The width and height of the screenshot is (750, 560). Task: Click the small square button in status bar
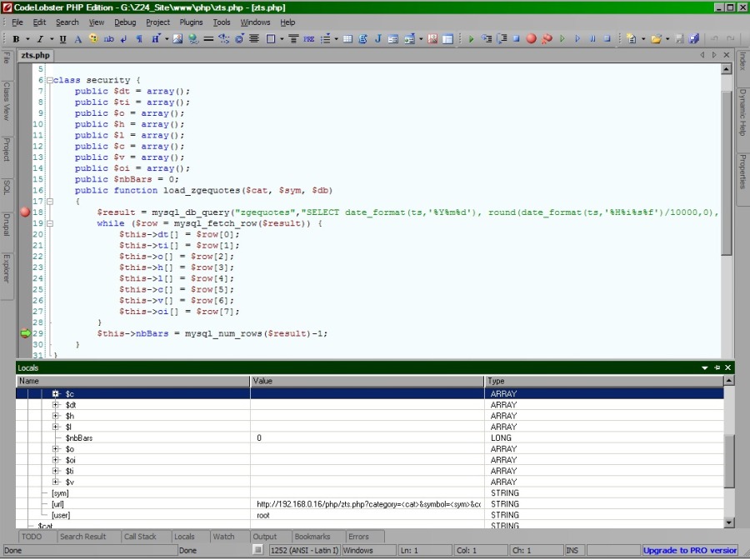pos(257,550)
